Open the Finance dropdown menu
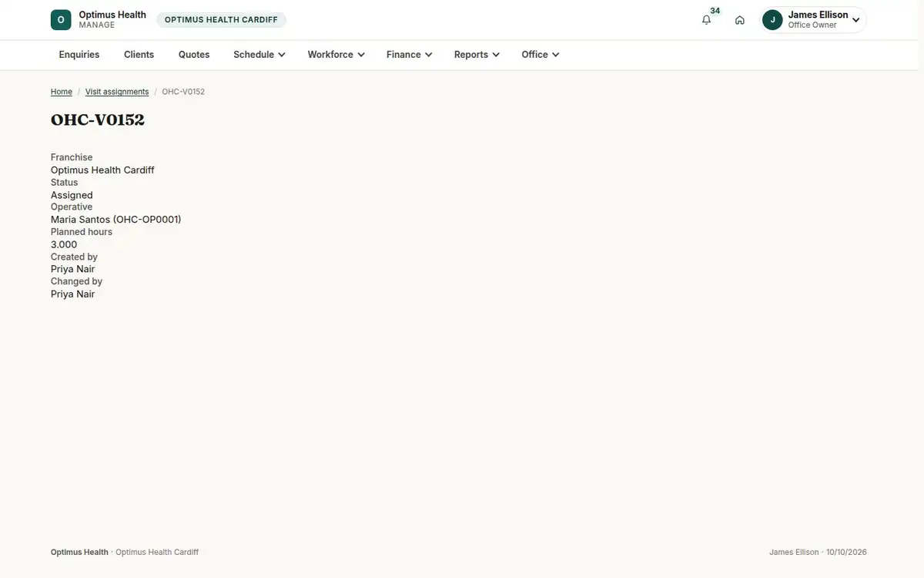The width and height of the screenshot is (924, 578). (x=409, y=55)
